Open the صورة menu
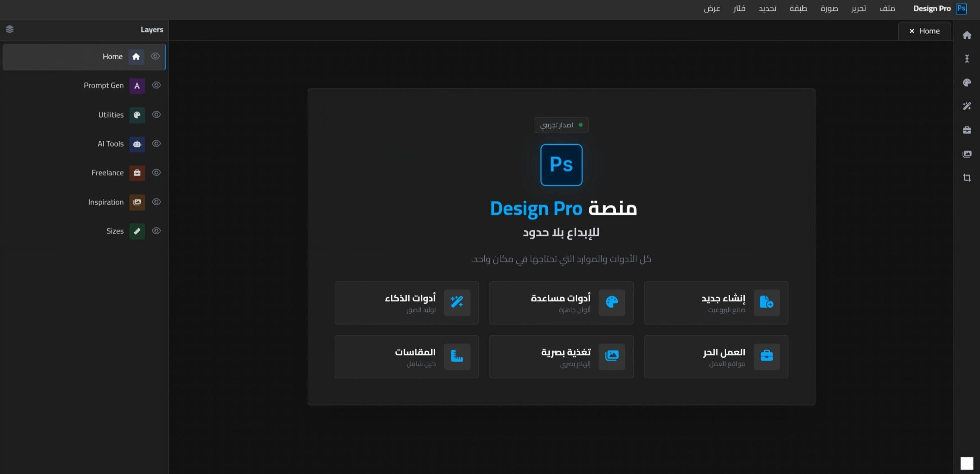The image size is (980, 474). pyautogui.click(x=829, y=8)
